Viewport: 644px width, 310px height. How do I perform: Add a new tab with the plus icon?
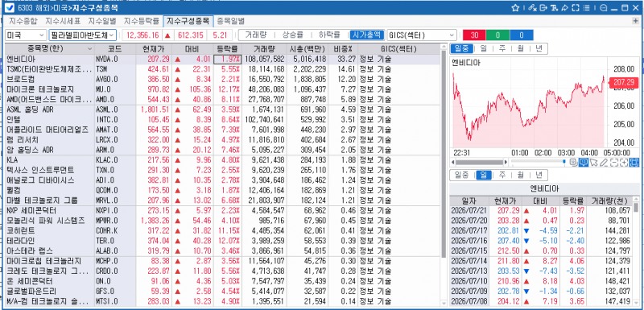[x=636, y=20]
